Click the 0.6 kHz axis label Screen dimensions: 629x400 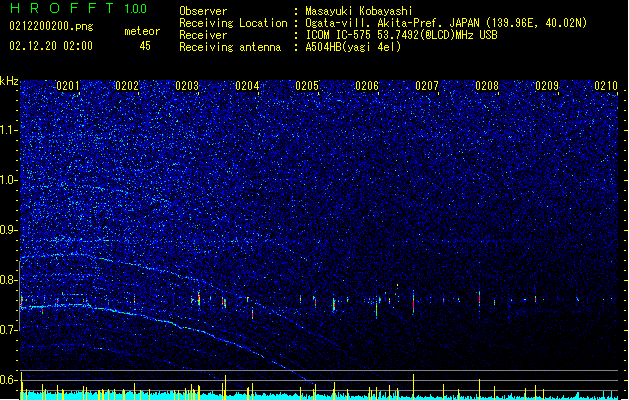[8, 380]
